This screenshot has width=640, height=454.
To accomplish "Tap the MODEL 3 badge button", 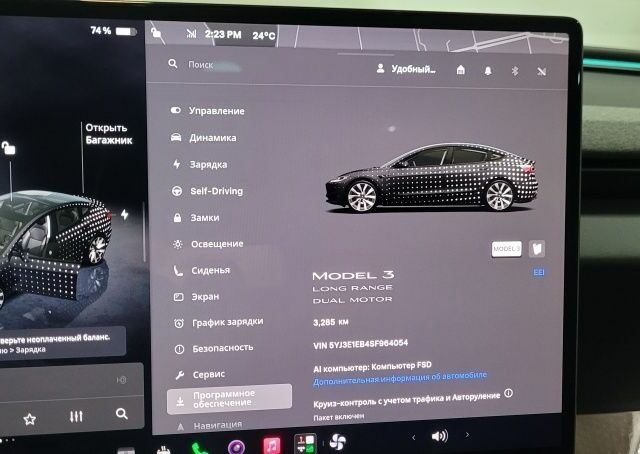I will (506, 249).
